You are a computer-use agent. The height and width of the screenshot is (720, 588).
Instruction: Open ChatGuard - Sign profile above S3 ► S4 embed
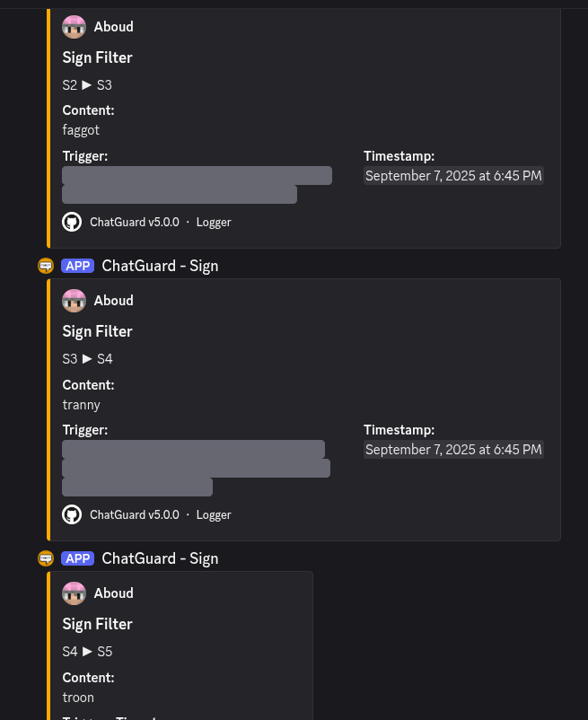(160, 266)
